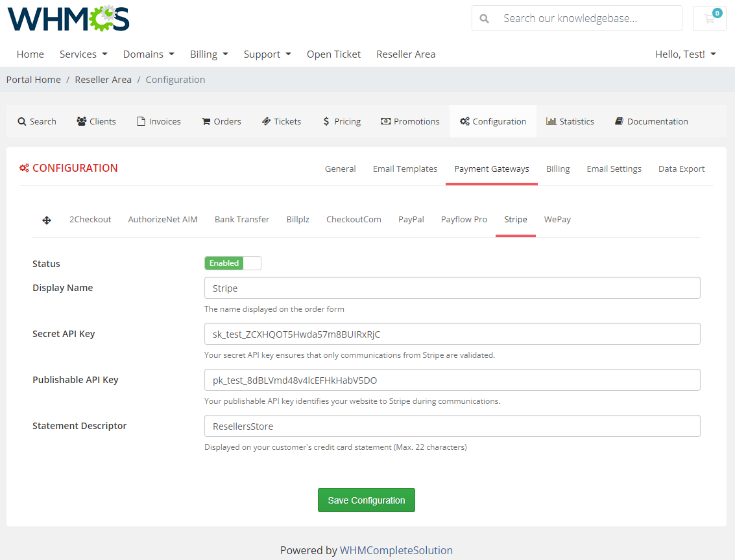Open the Data Export tab

[682, 169]
